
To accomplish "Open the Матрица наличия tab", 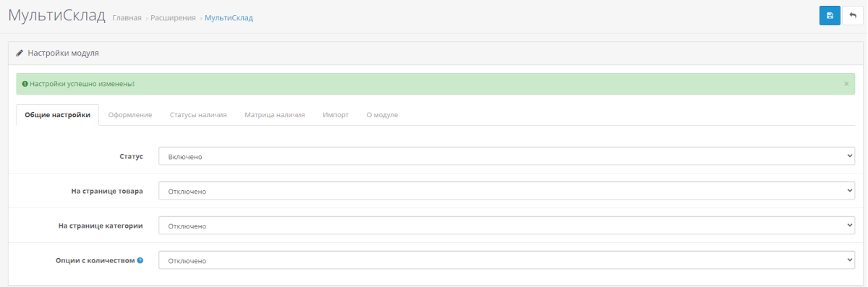I will pos(274,115).
